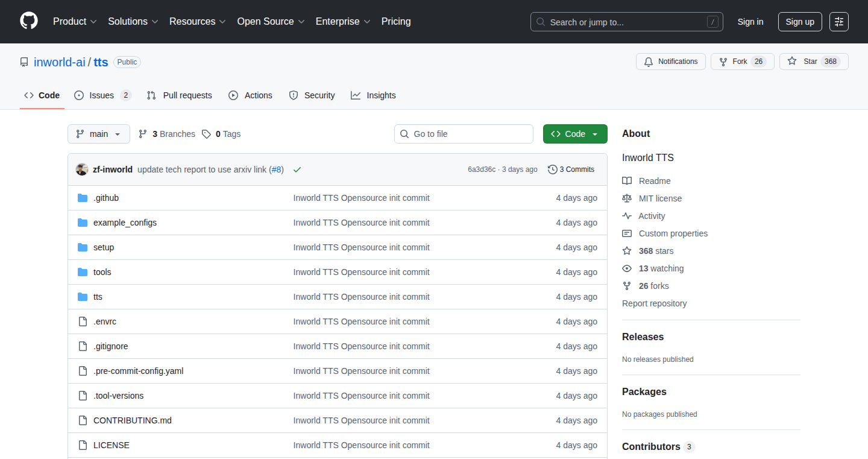868x459 pixels.
Task: Open the tts repository name link
Action: point(101,62)
